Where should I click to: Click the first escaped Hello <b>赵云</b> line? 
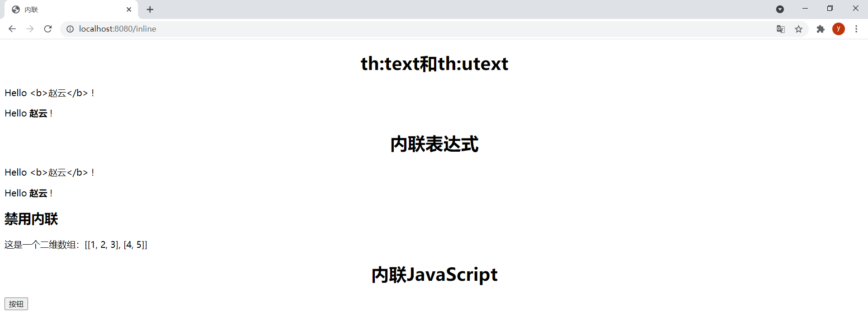click(49, 93)
